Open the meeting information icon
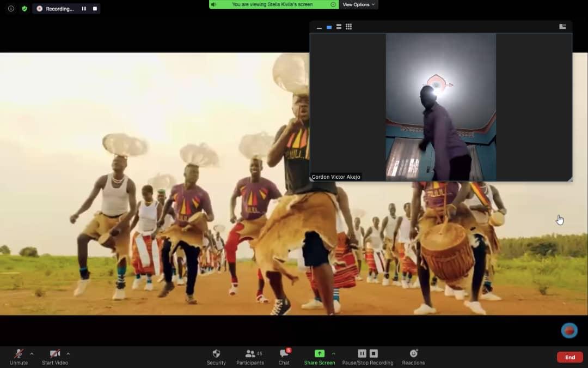Viewport: 588px width, 368px height. coord(11,8)
